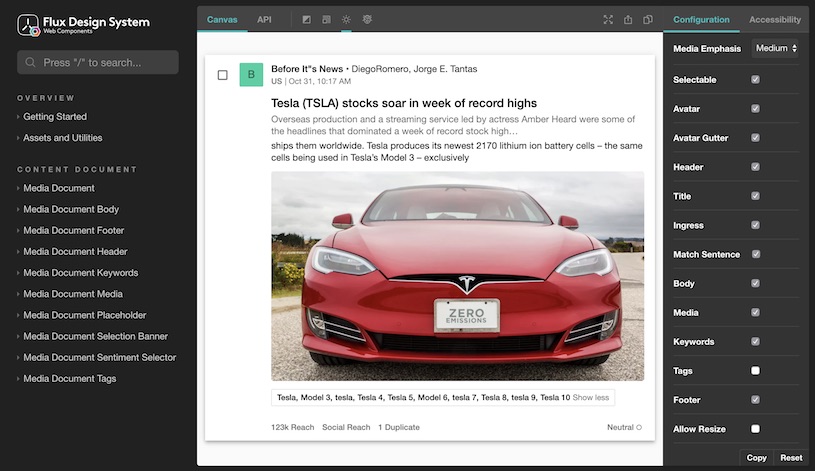This screenshot has height=471, width=815.
Task: Uncheck the Body option
Action: [x=755, y=283]
